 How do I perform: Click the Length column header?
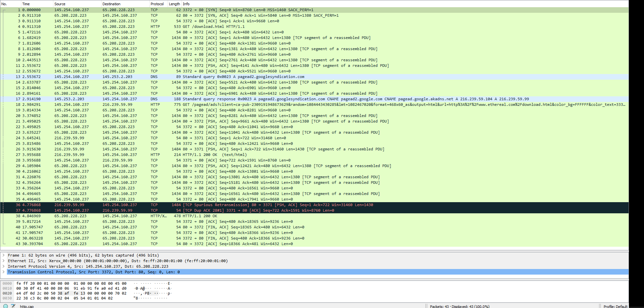(x=175, y=4)
